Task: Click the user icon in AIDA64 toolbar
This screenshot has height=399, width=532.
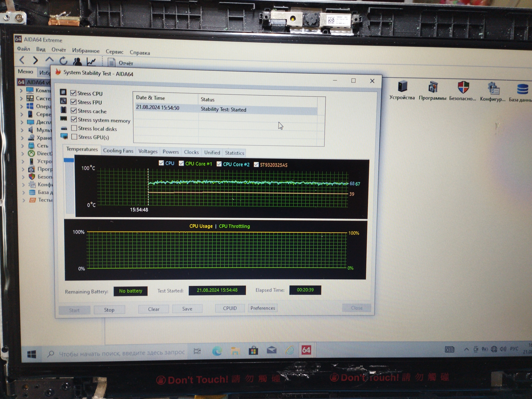Action: pos(77,61)
